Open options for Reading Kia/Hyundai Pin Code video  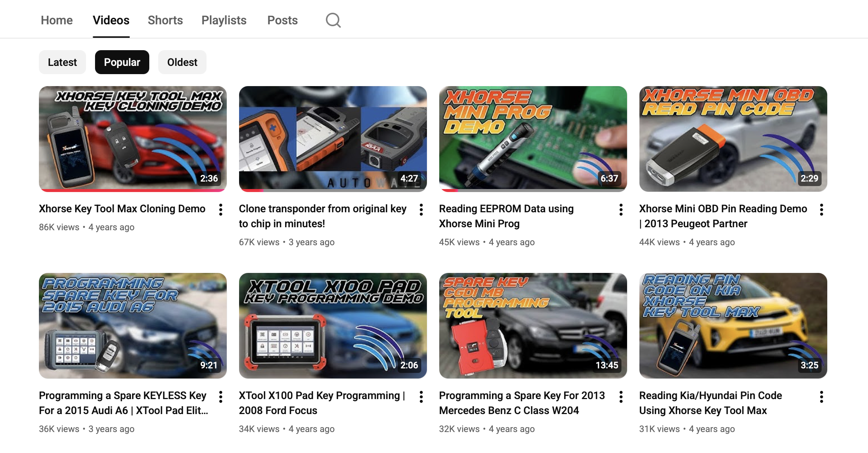[x=822, y=396]
